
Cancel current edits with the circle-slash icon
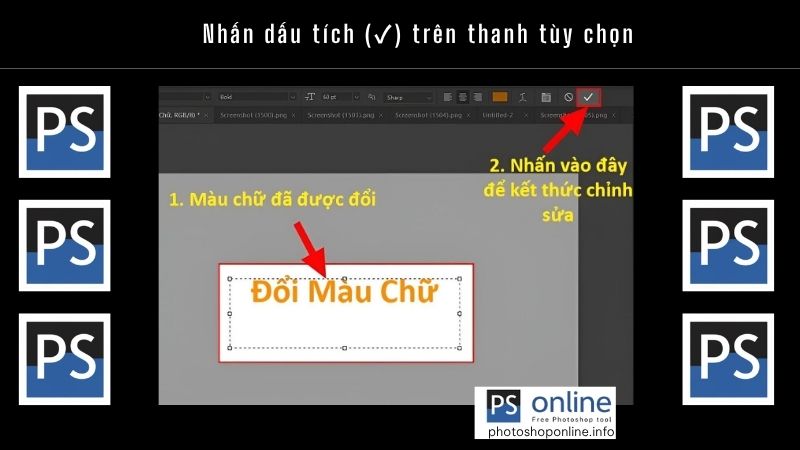[568, 97]
